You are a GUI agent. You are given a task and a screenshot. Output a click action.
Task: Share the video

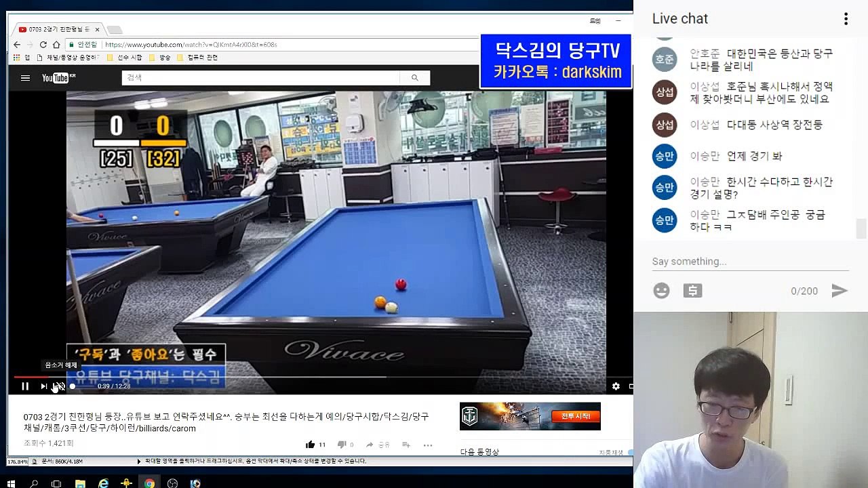(378, 445)
